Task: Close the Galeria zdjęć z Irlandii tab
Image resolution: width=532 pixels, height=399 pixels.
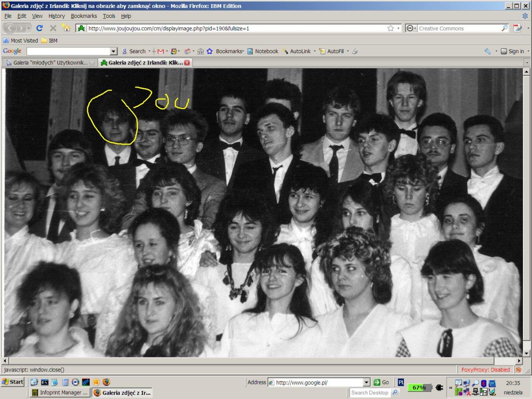Action: pos(187,63)
